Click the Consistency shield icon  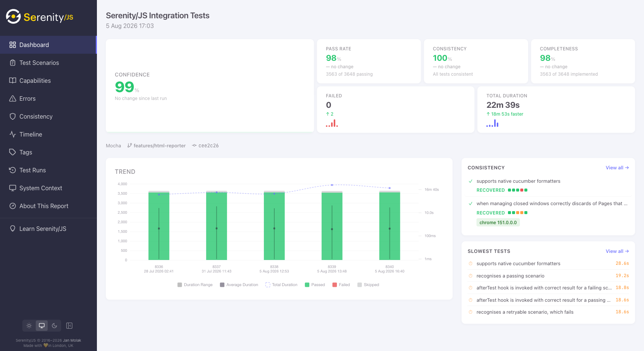(13, 116)
